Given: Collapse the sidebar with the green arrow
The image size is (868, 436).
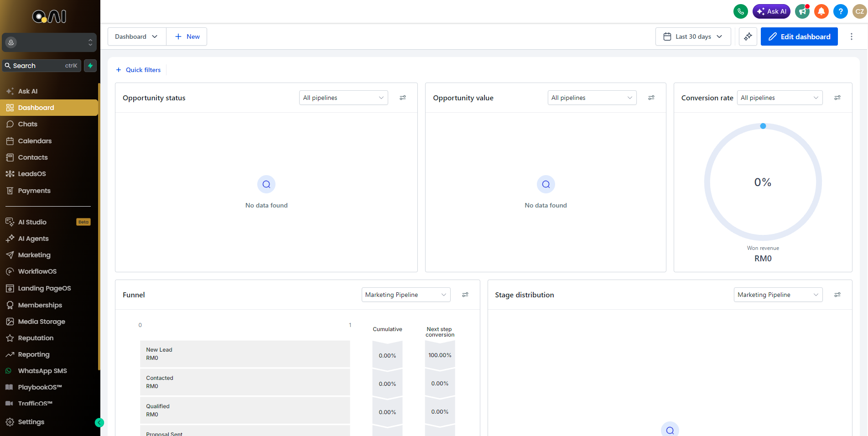Looking at the screenshot, I should click(99, 422).
